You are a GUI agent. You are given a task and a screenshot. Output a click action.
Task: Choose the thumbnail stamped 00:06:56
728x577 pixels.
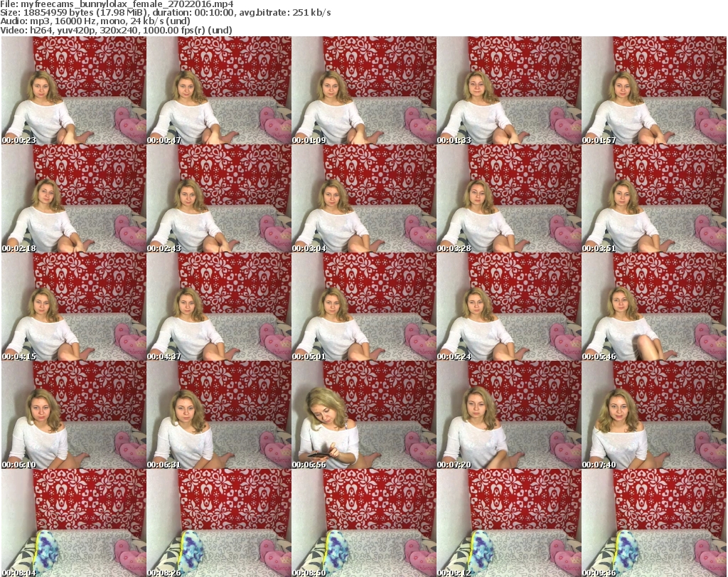tap(364, 415)
